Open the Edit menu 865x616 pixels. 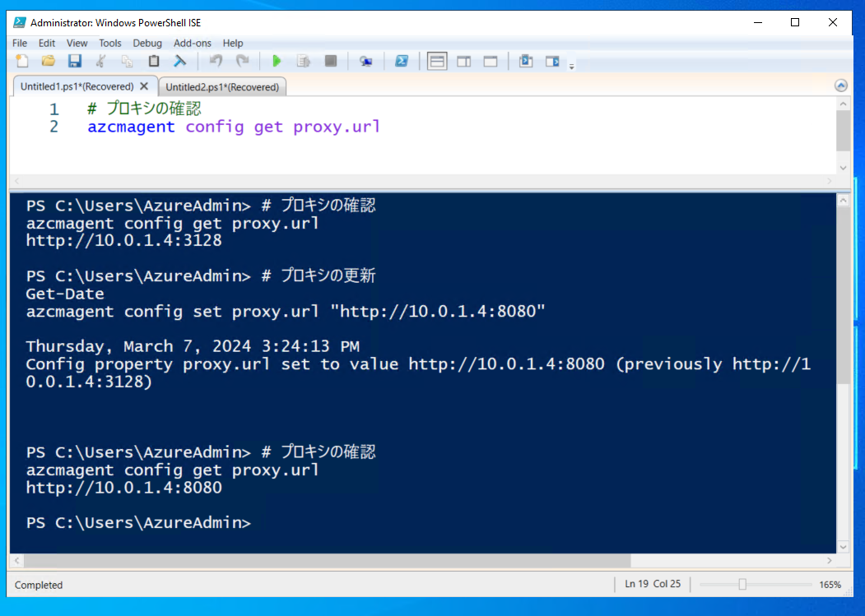coord(47,43)
